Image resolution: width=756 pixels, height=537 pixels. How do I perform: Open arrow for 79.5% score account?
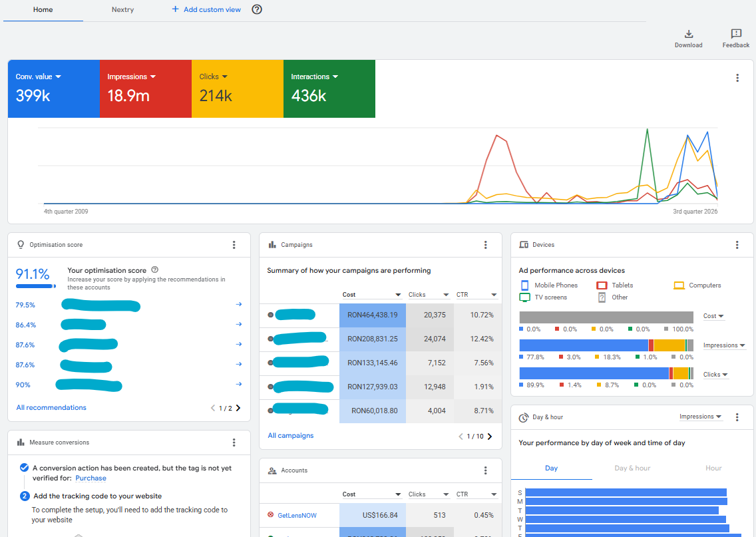point(239,305)
